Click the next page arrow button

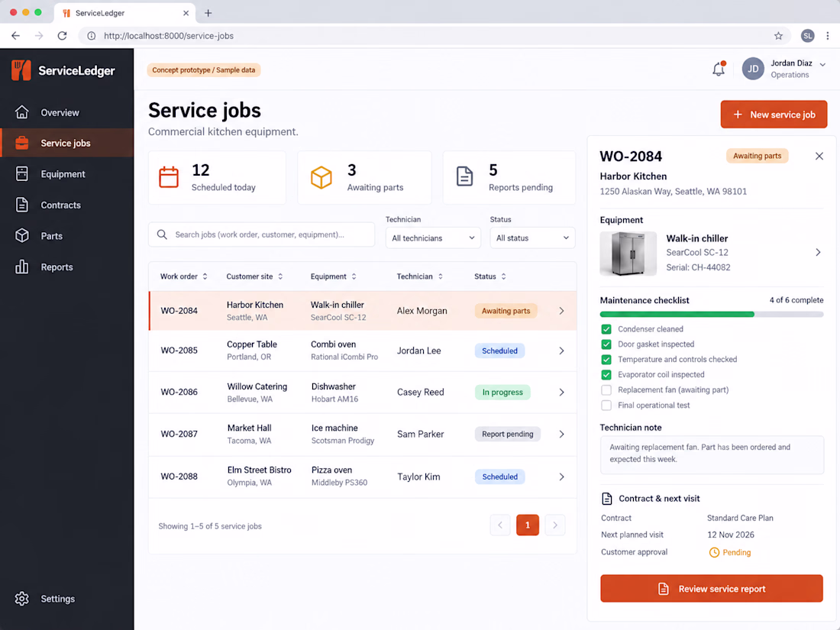[555, 525]
